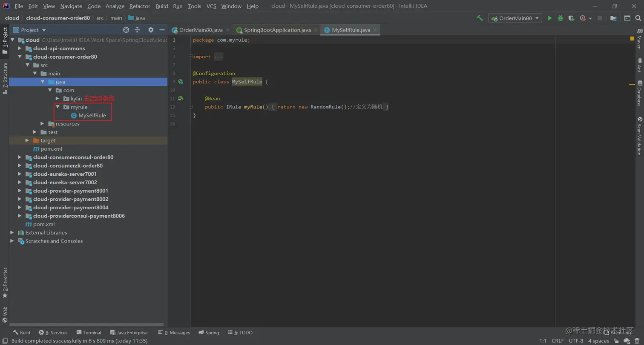This screenshot has height=345, width=644.
Task: Open the Project panel gear settings
Action: [151, 30]
